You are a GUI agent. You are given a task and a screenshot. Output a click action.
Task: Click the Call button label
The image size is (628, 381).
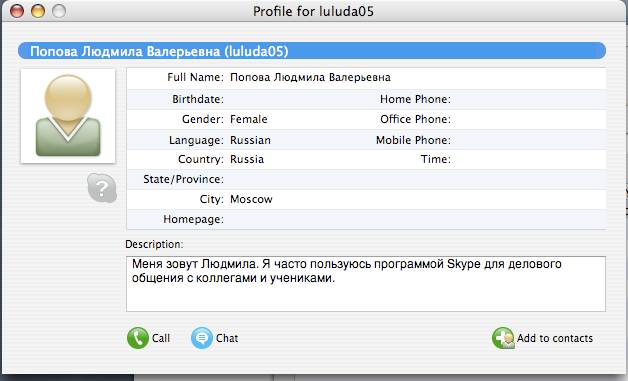click(x=161, y=338)
